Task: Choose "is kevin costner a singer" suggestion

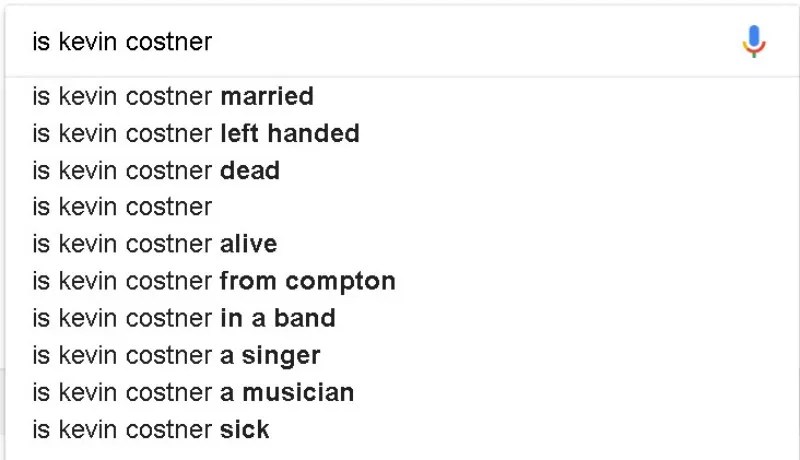Action: pos(176,356)
